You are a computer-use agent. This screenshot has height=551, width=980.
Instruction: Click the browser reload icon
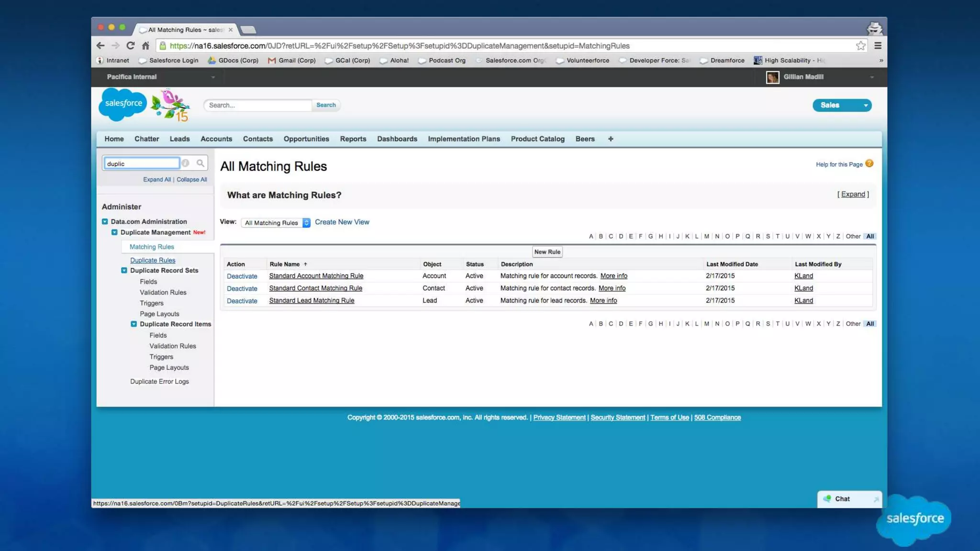pos(130,45)
